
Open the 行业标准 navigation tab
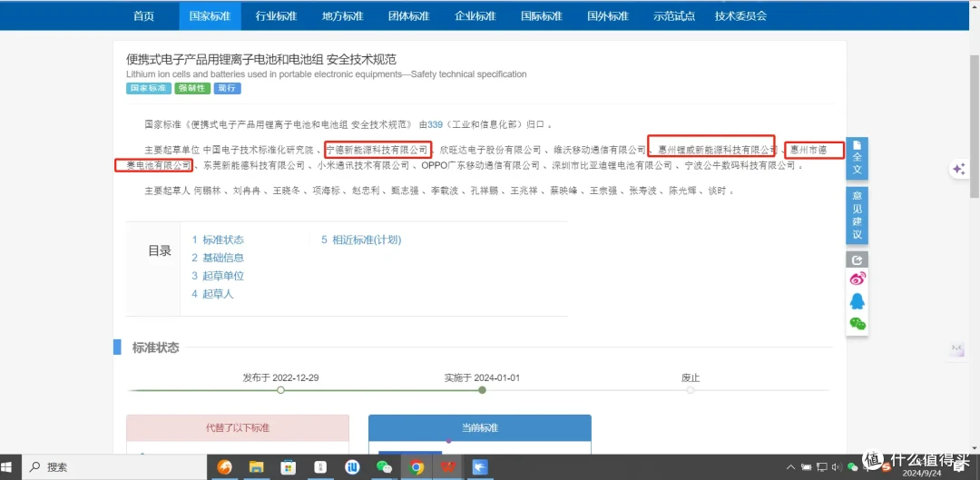click(276, 16)
